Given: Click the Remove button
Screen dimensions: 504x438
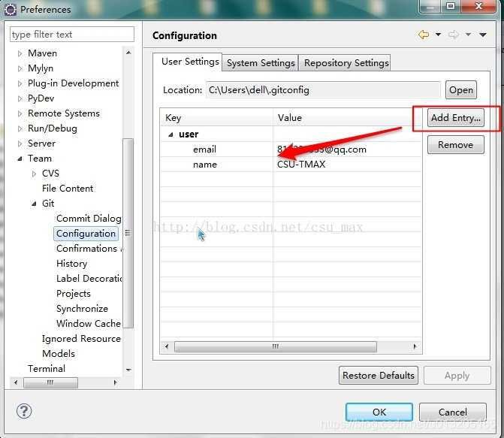Looking at the screenshot, I should [455, 145].
